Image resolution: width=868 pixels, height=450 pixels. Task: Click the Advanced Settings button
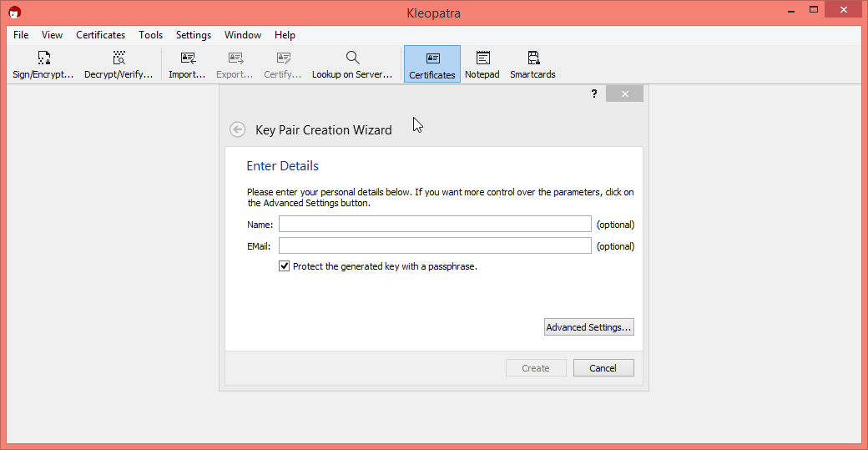coord(588,327)
